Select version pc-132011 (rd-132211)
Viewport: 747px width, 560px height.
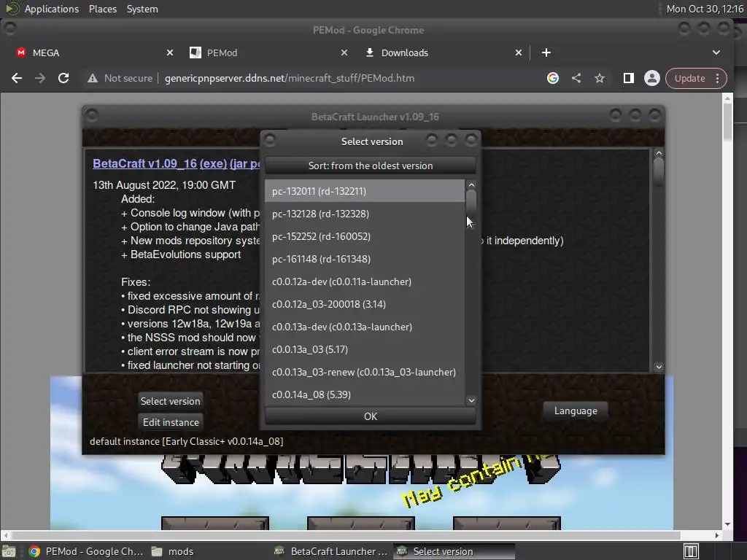(365, 191)
